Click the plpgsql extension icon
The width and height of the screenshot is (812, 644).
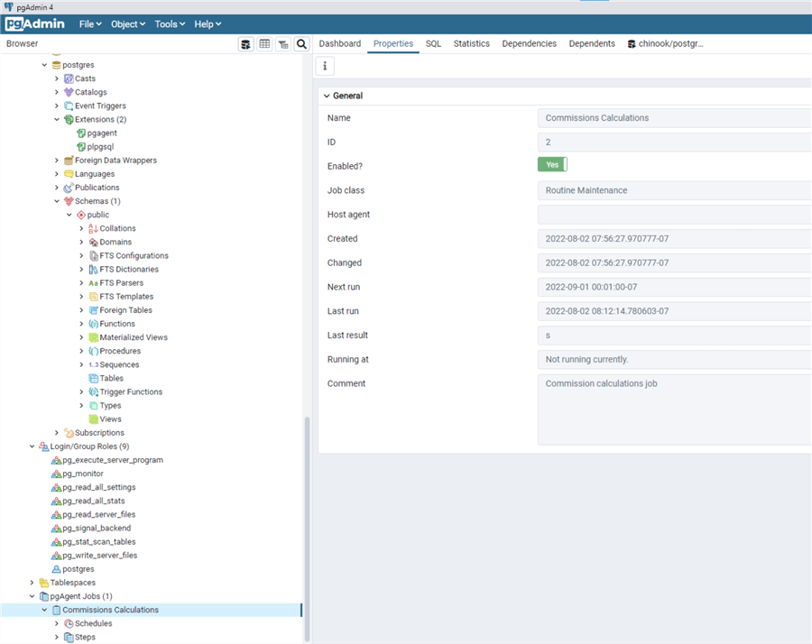[81, 146]
